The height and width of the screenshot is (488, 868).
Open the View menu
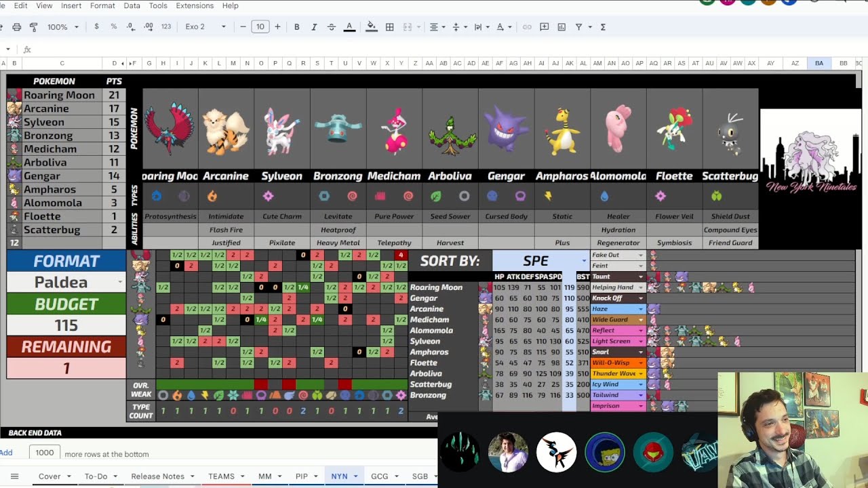coord(44,5)
